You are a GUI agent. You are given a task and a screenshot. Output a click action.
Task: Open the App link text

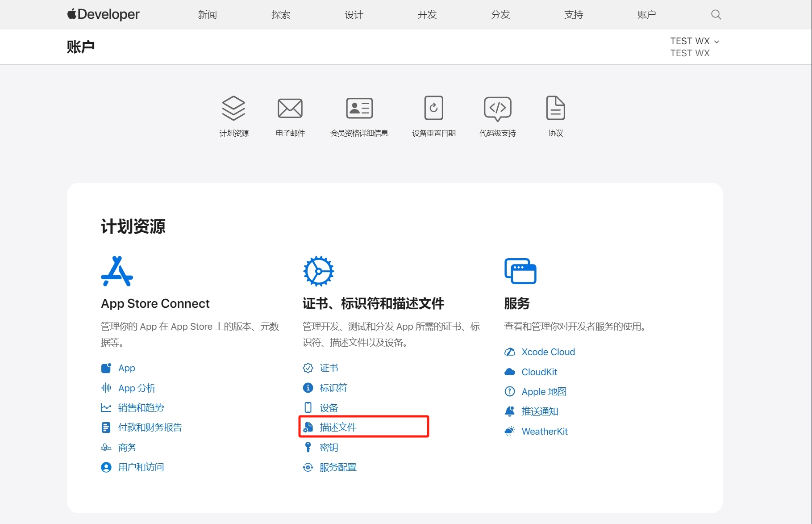pyautogui.click(x=127, y=368)
